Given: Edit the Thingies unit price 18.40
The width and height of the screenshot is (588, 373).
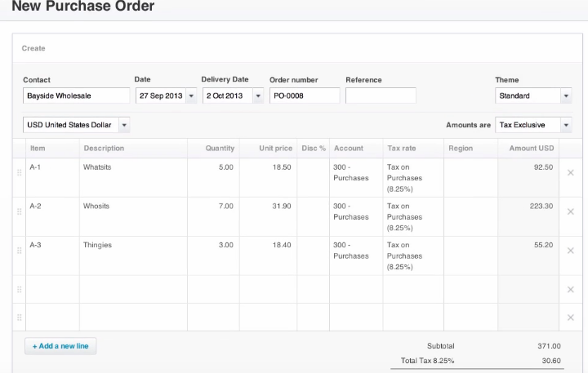Looking at the screenshot, I should click(268, 255).
